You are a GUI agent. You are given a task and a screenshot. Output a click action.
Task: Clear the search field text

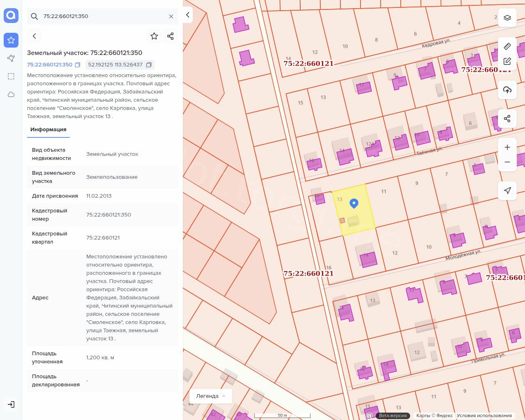(x=171, y=16)
